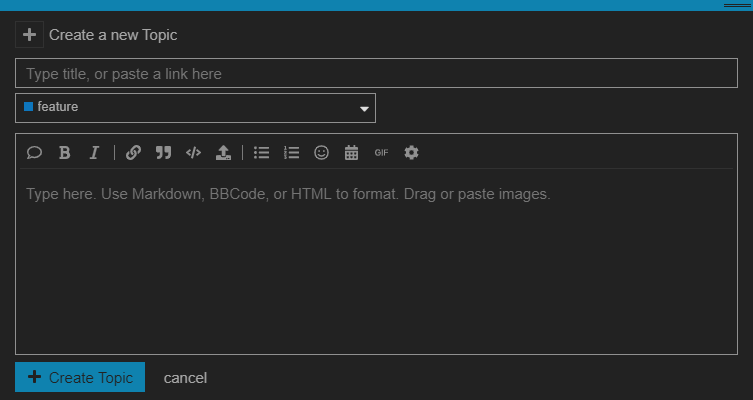The image size is (753, 400).
Task: Open the feature category dropdown
Action: tap(195, 108)
